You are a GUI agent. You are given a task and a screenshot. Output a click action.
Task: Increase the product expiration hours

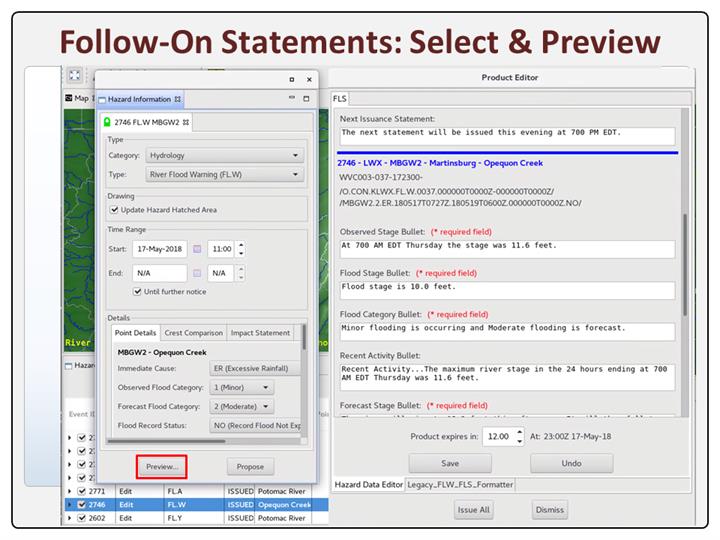(519, 432)
